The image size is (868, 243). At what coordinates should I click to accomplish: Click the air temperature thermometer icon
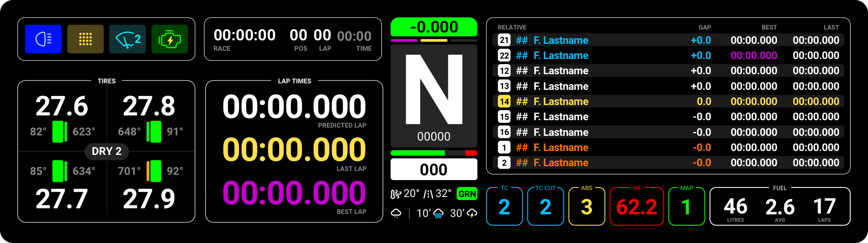coord(395,194)
